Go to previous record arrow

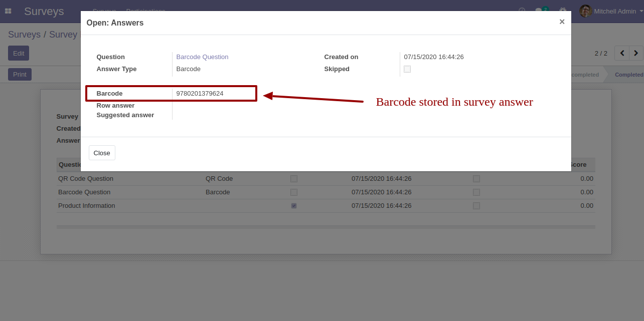click(x=622, y=53)
